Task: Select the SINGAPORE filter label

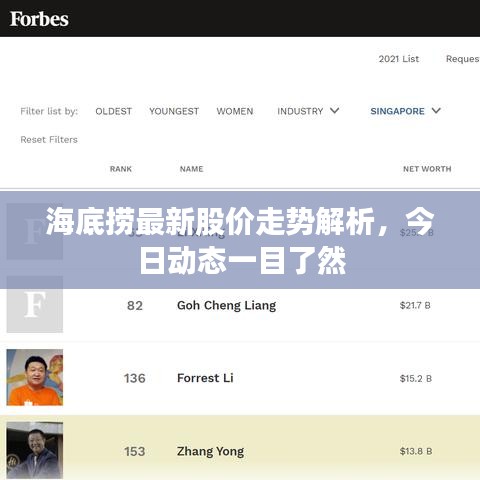Action: (397, 111)
